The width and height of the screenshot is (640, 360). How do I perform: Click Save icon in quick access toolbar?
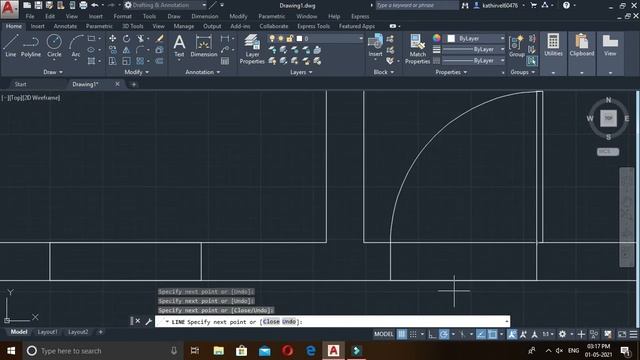pos(38,5)
